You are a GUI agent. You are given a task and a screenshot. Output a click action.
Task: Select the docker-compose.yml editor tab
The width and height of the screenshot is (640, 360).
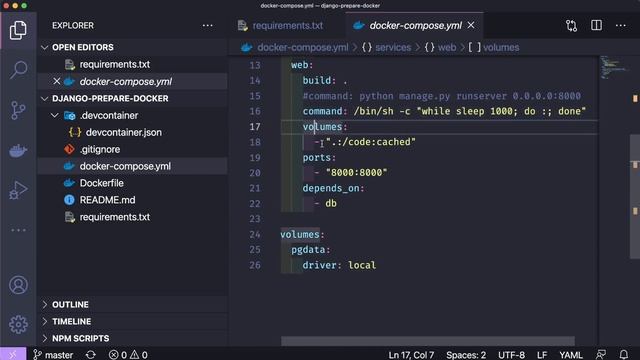point(416,25)
